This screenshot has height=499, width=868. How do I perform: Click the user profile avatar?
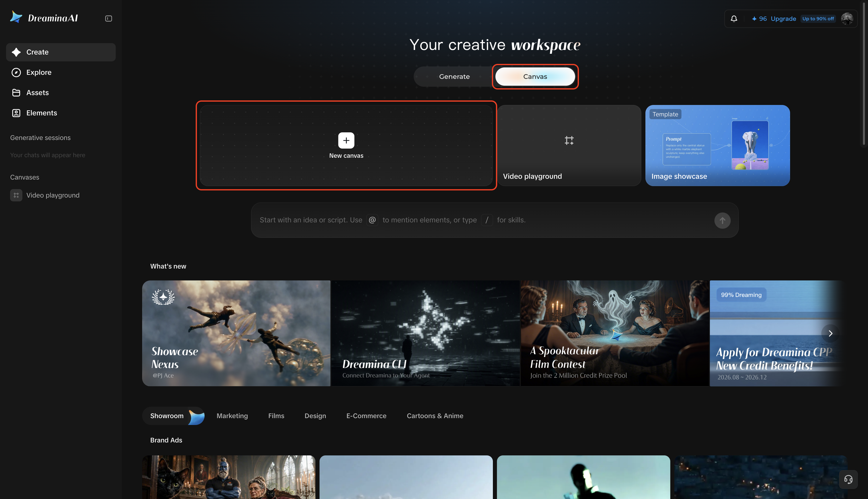847,19
